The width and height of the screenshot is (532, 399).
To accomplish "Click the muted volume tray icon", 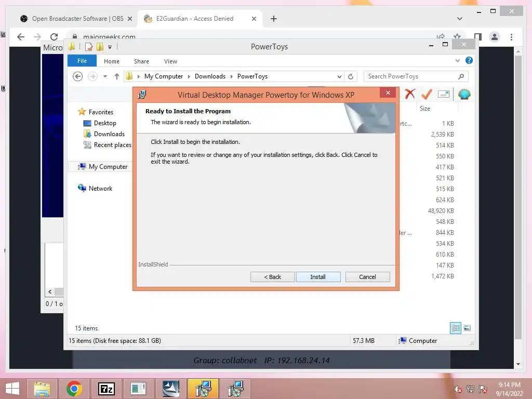I will coord(458,389).
